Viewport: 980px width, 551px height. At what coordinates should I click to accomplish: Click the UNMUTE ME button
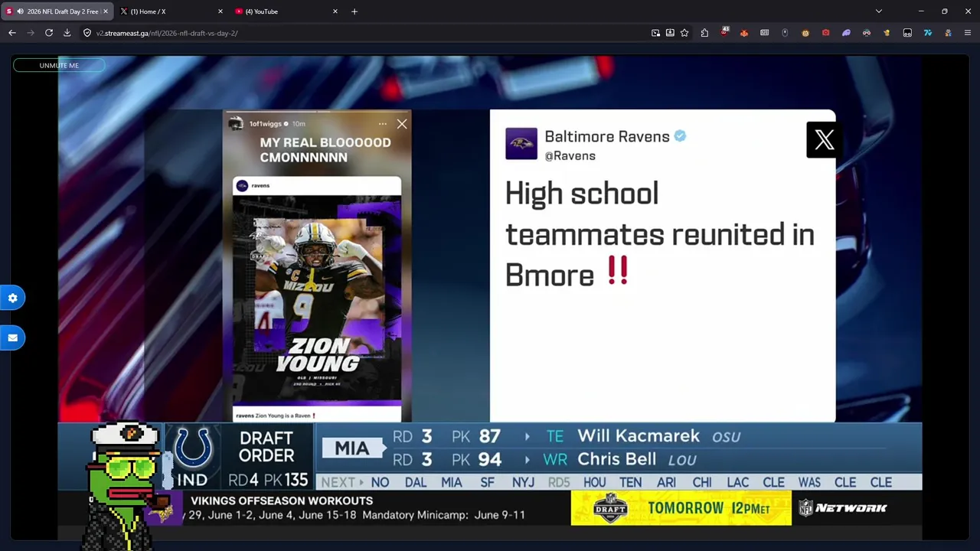click(x=59, y=66)
